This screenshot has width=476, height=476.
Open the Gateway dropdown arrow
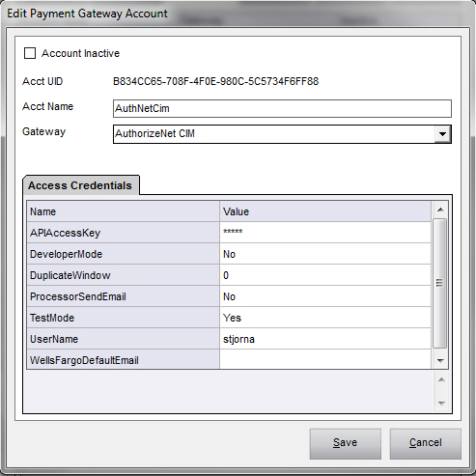442,134
